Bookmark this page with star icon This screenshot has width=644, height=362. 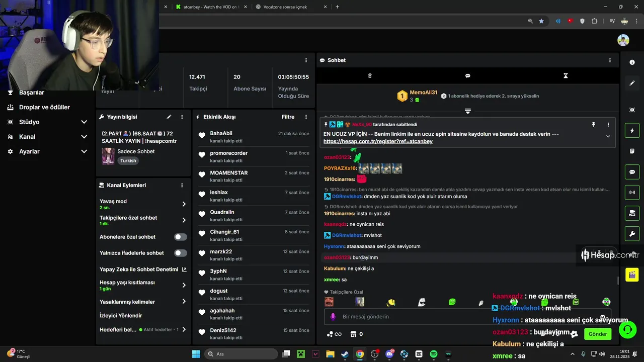(x=541, y=21)
